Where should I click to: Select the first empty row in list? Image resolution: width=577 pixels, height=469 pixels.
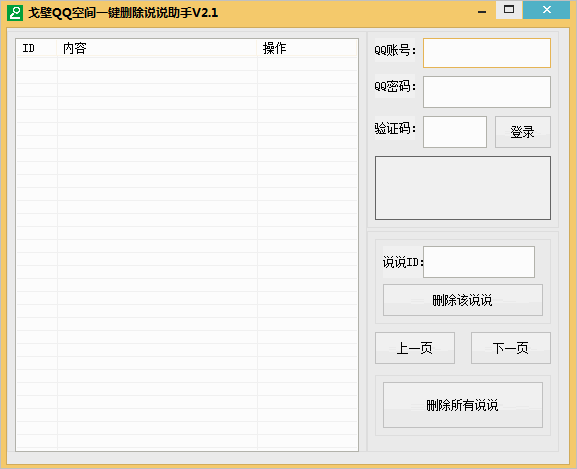click(x=187, y=64)
